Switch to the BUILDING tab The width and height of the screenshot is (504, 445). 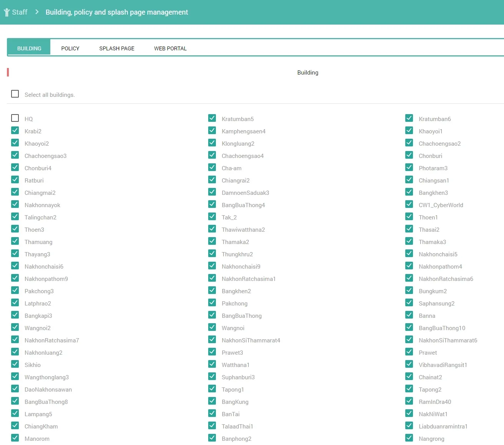pyautogui.click(x=29, y=48)
